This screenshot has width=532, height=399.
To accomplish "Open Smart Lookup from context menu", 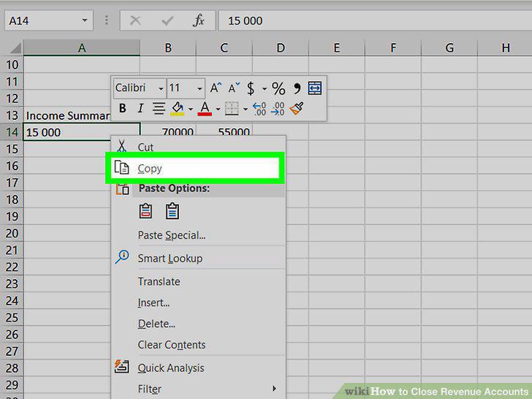I will coord(199,258).
